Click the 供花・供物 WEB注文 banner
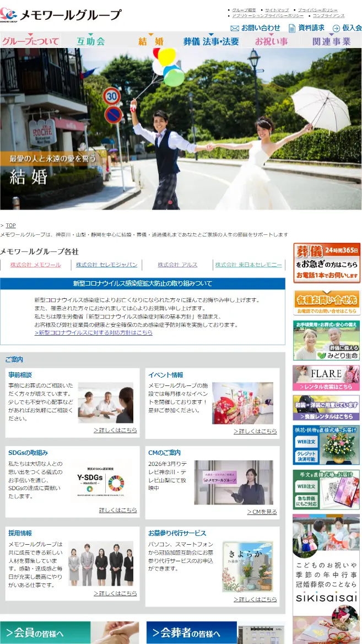 (x=326, y=445)
